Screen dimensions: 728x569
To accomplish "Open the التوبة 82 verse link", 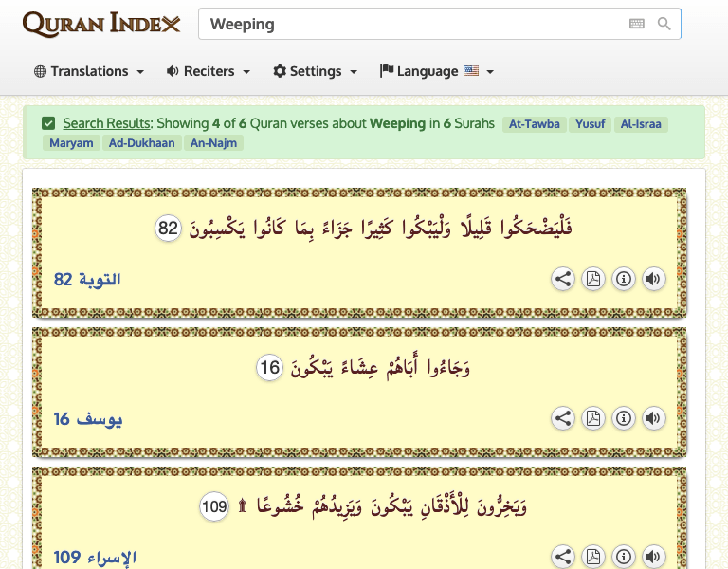I will coord(87,279).
